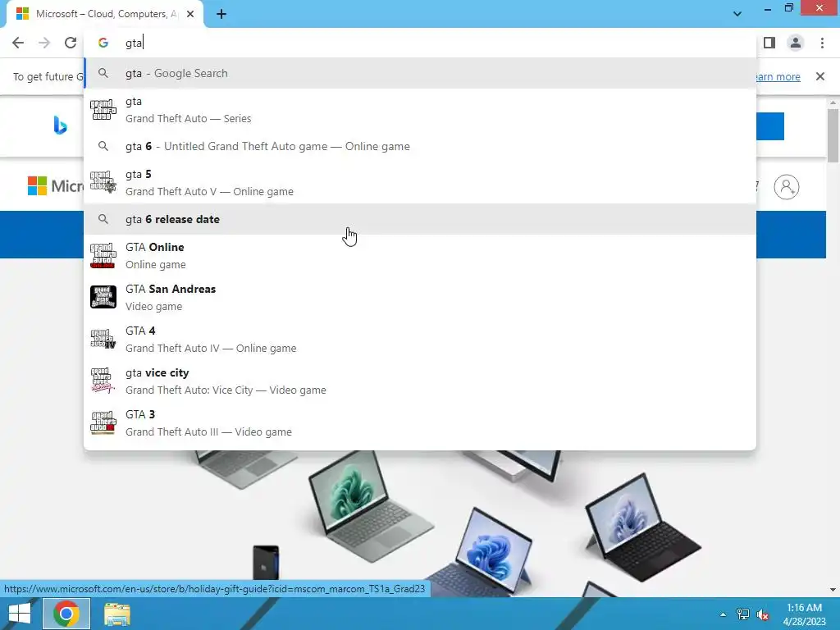The width and height of the screenshot is (840, 630).
Task: Select 'gta - Google Search' suggestion
Action: click(x=420, y=73)
